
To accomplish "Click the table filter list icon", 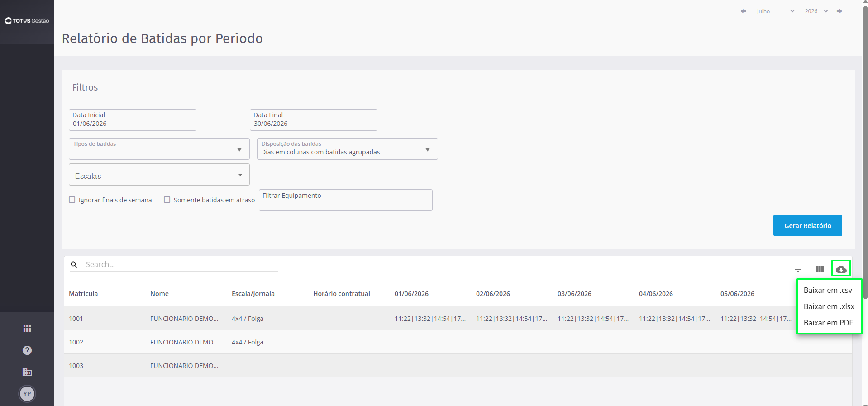I will pos(798,269).
